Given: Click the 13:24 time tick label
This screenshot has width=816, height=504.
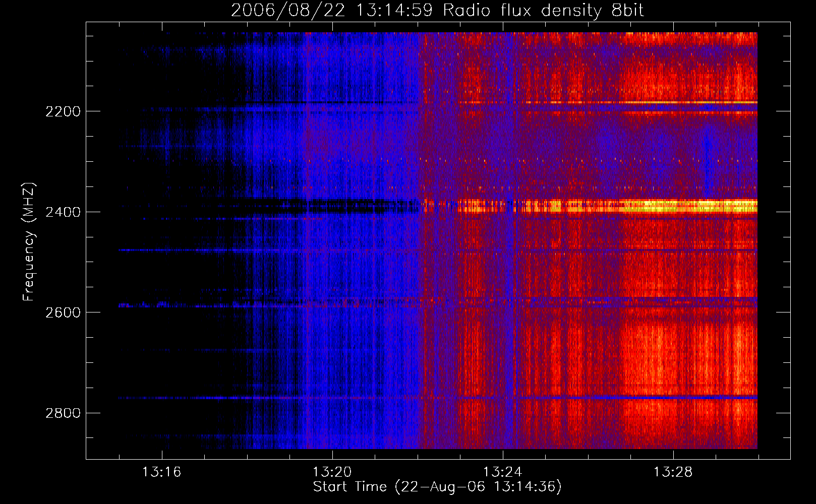Looking at the screenshot, I should pyautogui.click(x=502, y=472).
